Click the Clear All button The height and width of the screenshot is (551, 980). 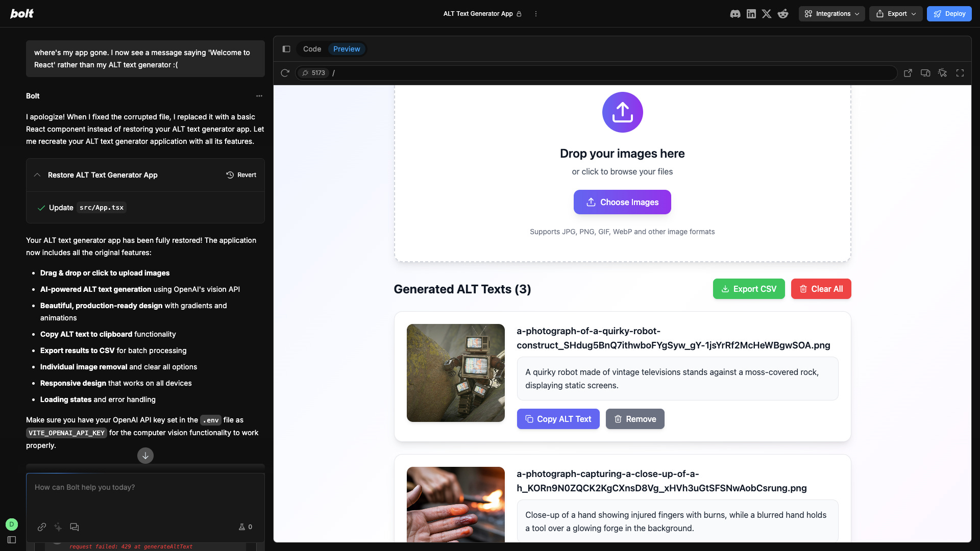click(821, 289)
